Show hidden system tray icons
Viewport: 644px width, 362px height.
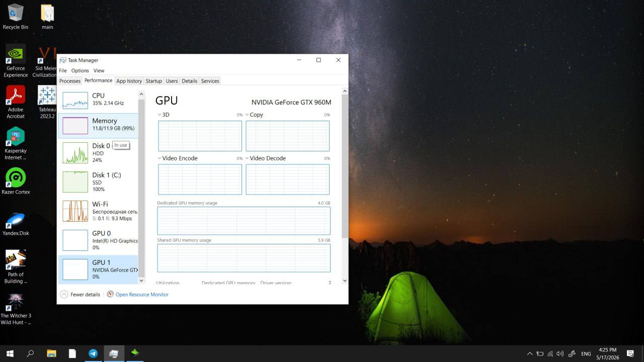(x=529, y=353)
